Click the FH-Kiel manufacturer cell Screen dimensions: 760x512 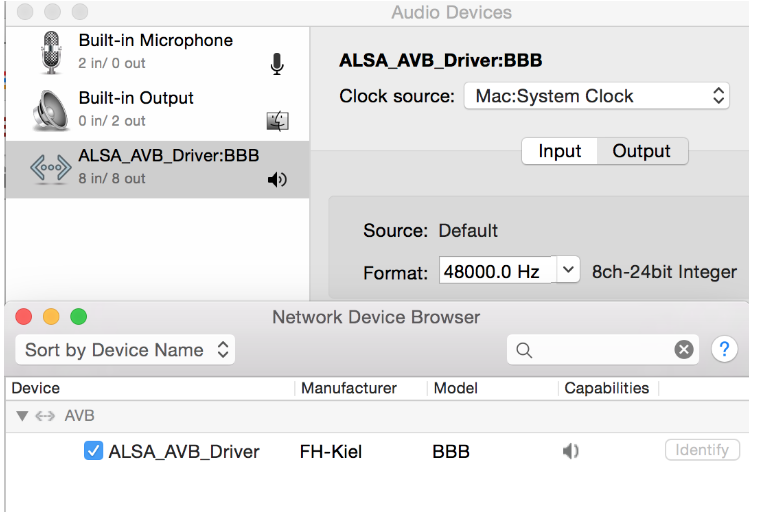tap(331, 452)
